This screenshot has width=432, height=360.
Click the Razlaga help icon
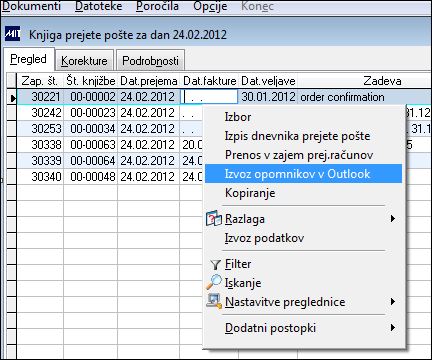(214, 219)
